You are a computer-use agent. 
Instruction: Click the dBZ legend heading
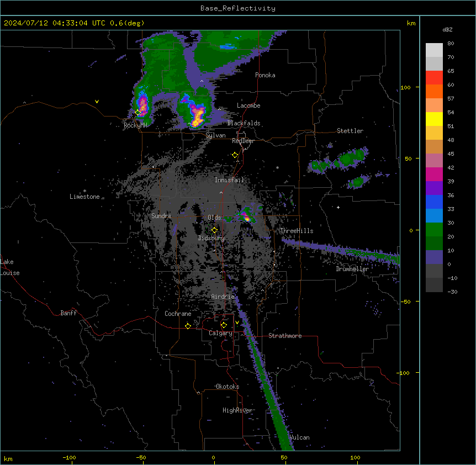pyautogui.click(x=447, y=29)
